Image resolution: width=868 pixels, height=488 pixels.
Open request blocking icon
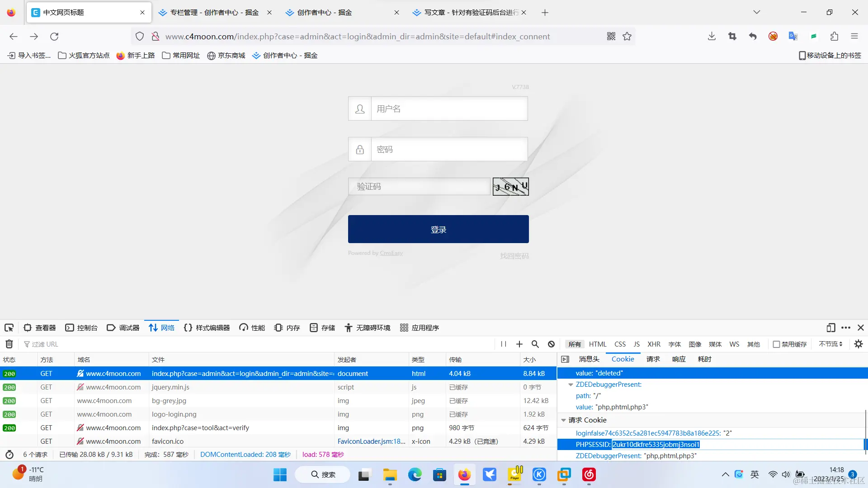coord(551,344)
